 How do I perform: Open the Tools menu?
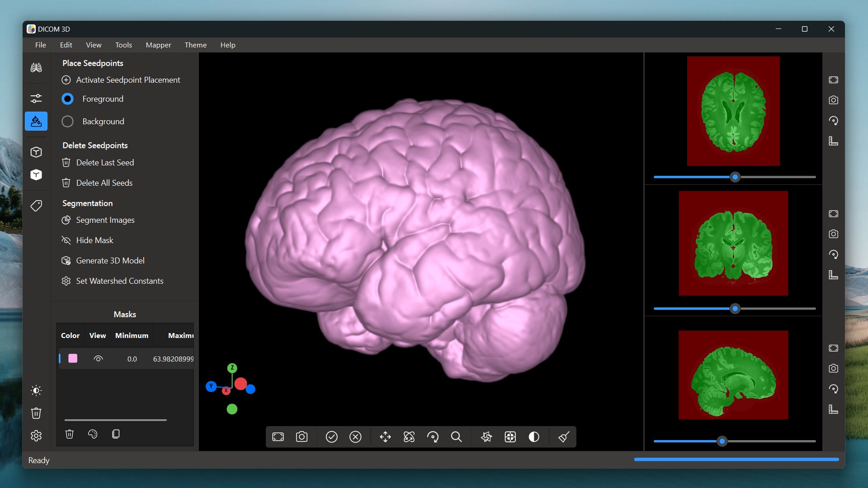click(123, 45)
